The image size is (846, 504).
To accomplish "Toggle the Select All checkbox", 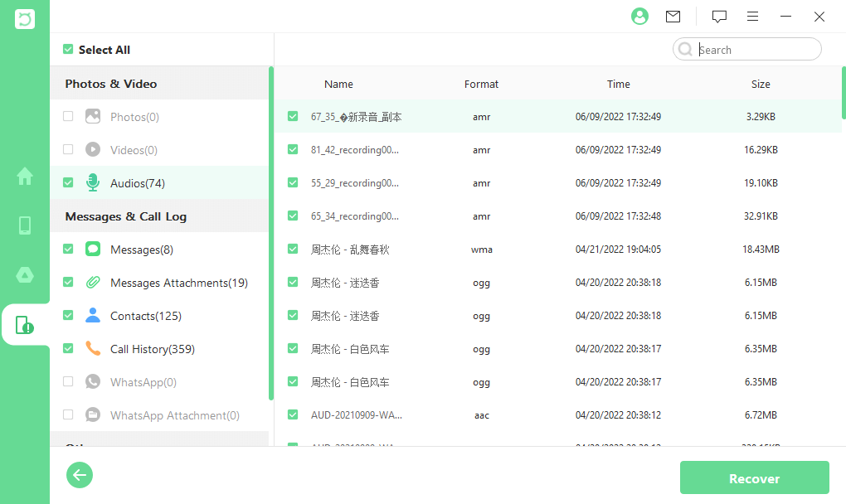I will [68, 50].
